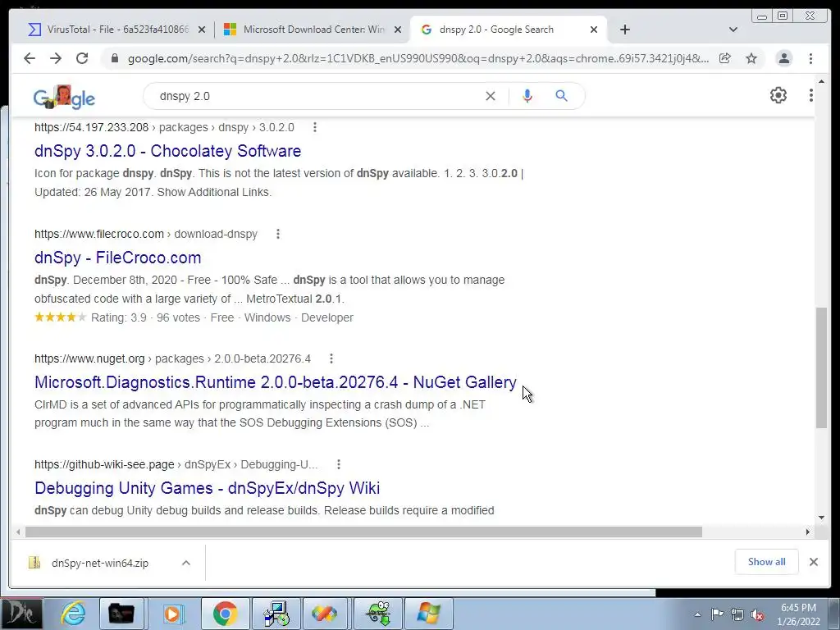View site information via the padlock icon
Image resolution: width=840 pixels, height=630 pixels.
coord(114,58)
